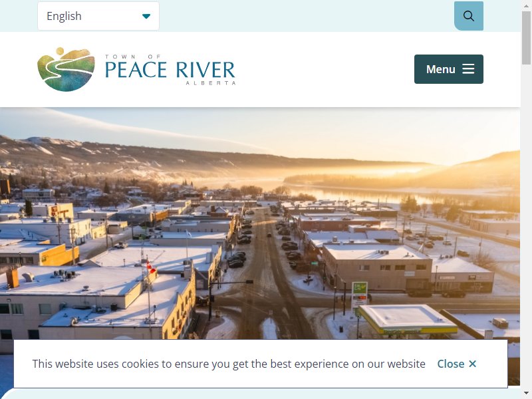
Task: Click the scrollbar track below the thumb
Action: pos(526,224)
